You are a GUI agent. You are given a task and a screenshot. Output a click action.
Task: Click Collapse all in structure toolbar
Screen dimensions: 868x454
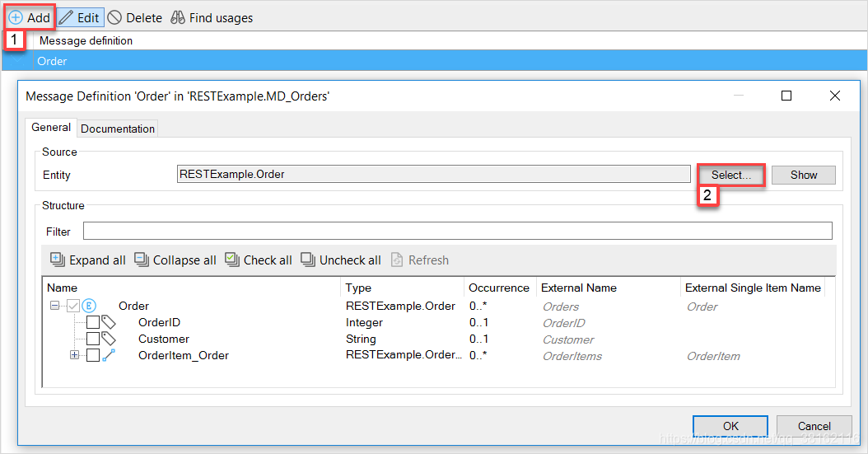pyautogui.click(x=175, y=260)
